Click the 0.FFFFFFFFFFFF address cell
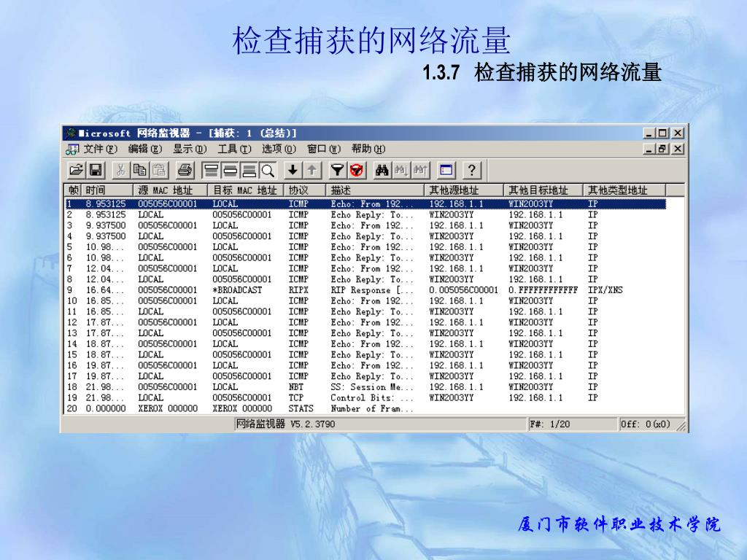Screen dimensions: 747x560 click(543, 290)
